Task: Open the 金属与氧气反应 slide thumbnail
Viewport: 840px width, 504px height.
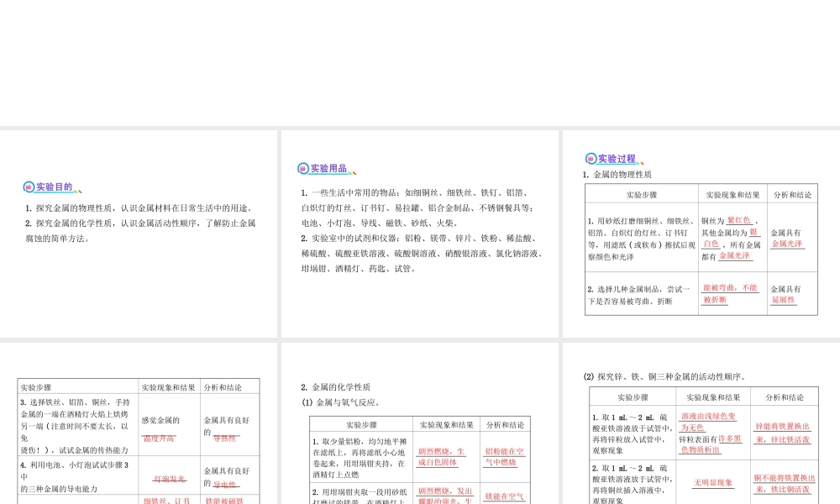Action: pyautogui.click(x=419, y=423)
